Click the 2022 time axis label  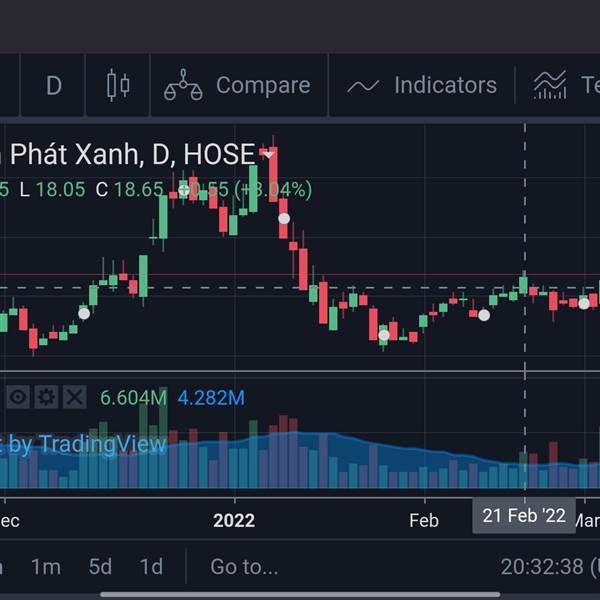234,520
